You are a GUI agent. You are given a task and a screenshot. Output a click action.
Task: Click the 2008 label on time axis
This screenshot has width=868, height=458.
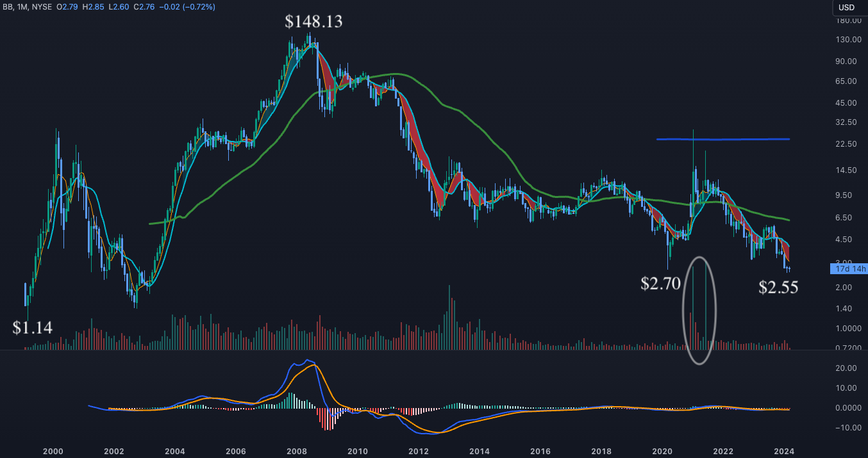click(296, 450)
